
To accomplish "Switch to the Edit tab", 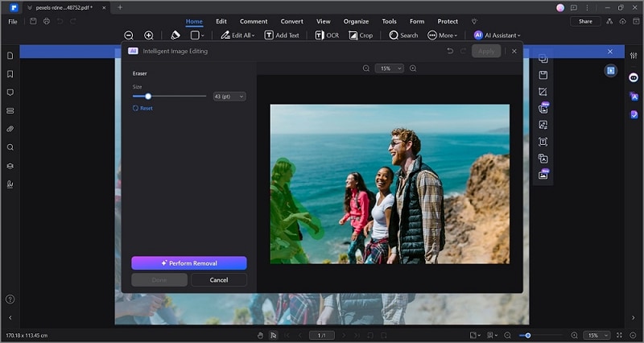I will point(221,22).
